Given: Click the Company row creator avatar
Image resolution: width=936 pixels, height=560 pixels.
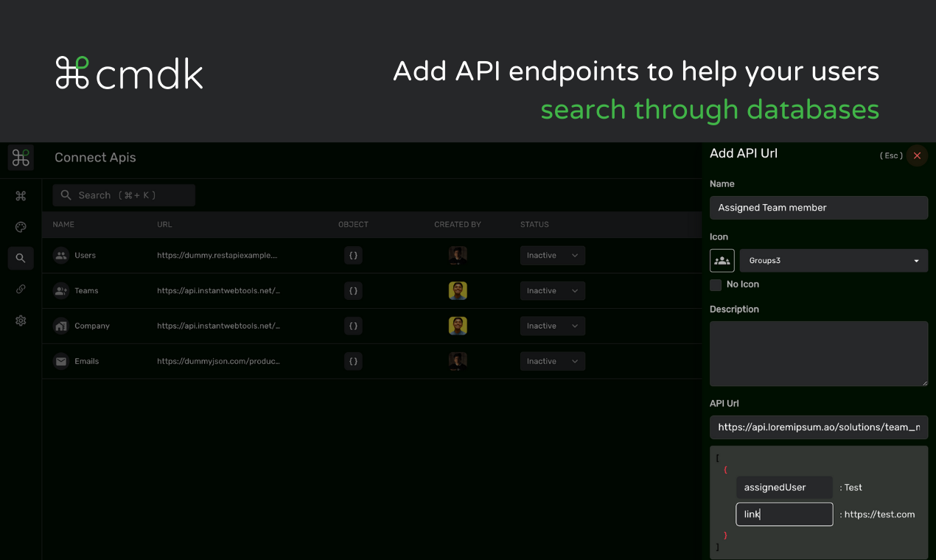Looking at the screenshot, I should click(458, 326).
